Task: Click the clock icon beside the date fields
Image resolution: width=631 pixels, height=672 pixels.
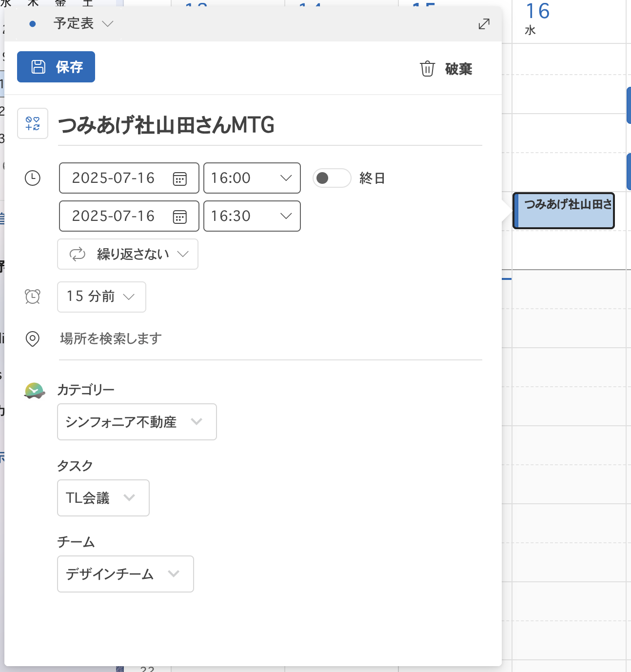Action: click(32, 178)
